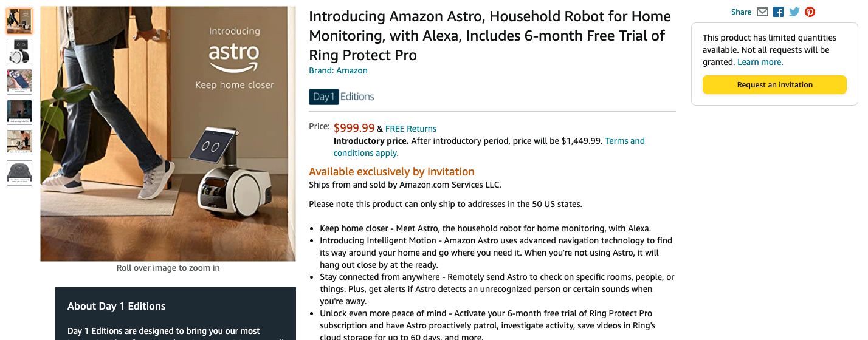Open the Learn more link
Viewport: 868px width, 340px height.
coord(760,62)
